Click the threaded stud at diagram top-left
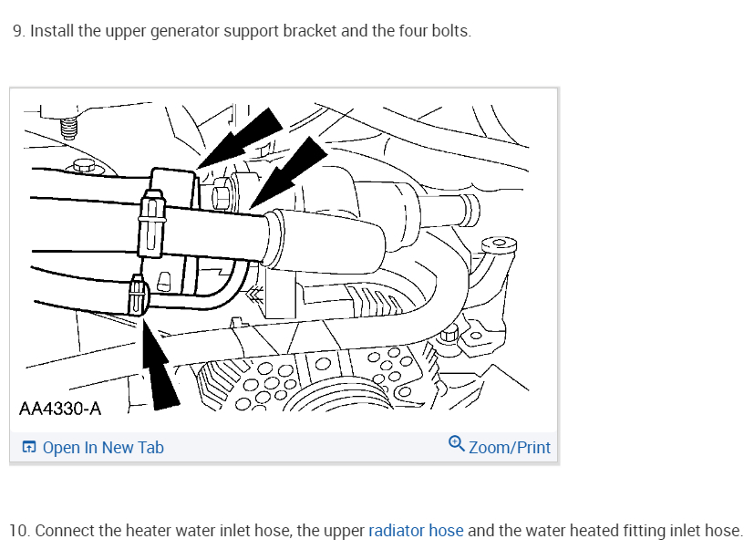Screen dimensions: 754x560 [68, 127]
